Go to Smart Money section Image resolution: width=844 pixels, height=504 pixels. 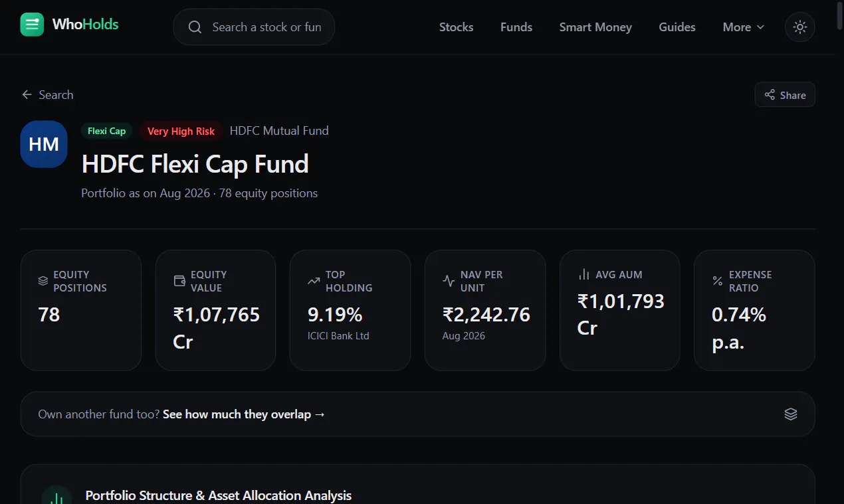[595, 27]
